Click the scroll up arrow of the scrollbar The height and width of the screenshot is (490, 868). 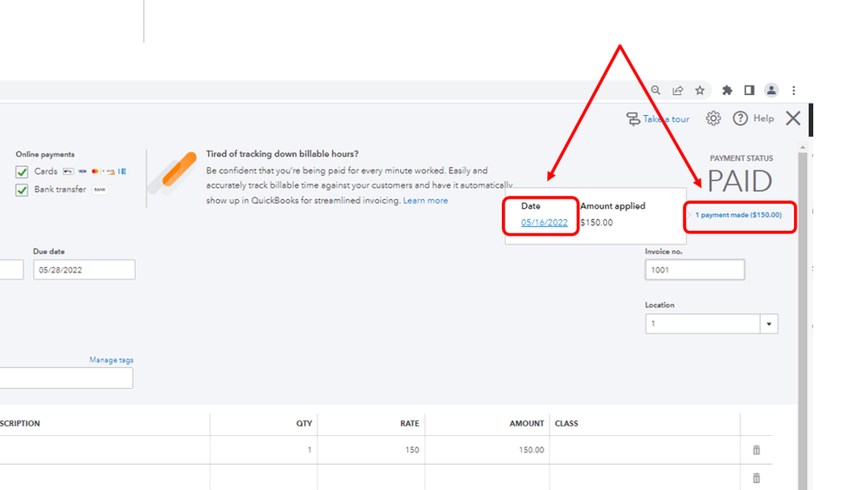[803, 147]
